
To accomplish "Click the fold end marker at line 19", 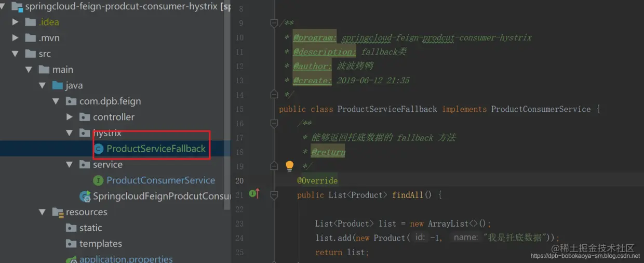I will click(274, 166).
